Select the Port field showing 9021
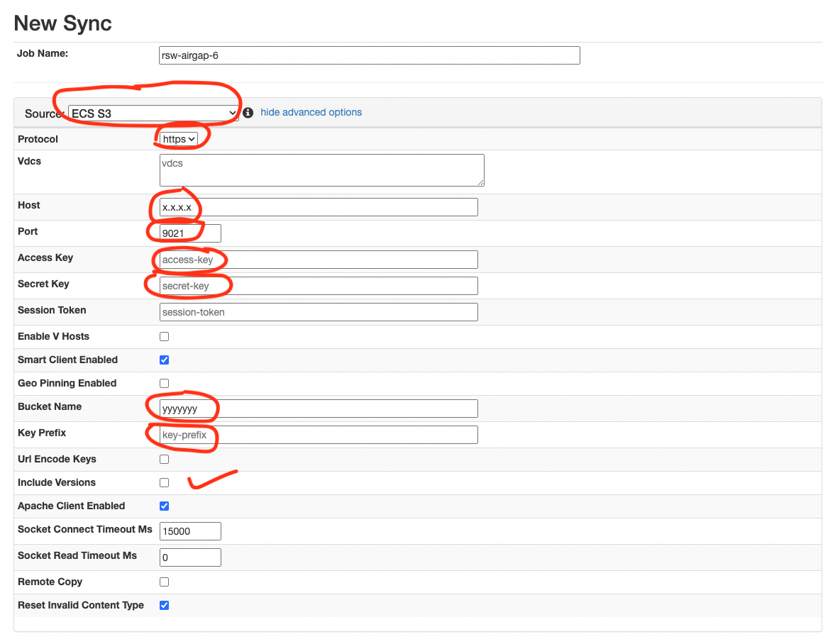 pyautogui.click(x=190, y=233)
